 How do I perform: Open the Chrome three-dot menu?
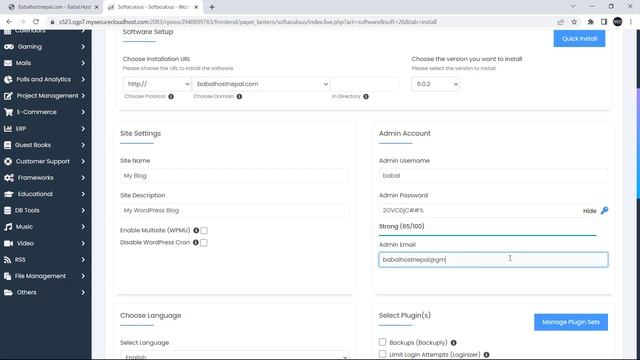coord(631,22)
